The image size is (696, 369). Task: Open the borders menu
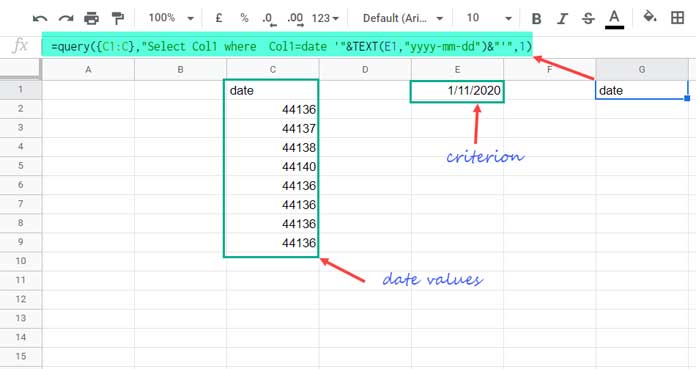pyautogui.click(x=677, y=18)
